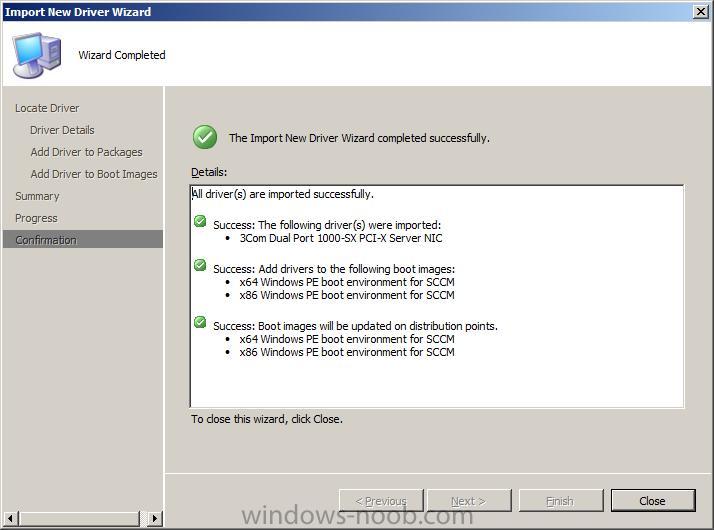Close the dialog with the title bar X
The width and height of the screenshot is (714, 530).
[701, 11]
